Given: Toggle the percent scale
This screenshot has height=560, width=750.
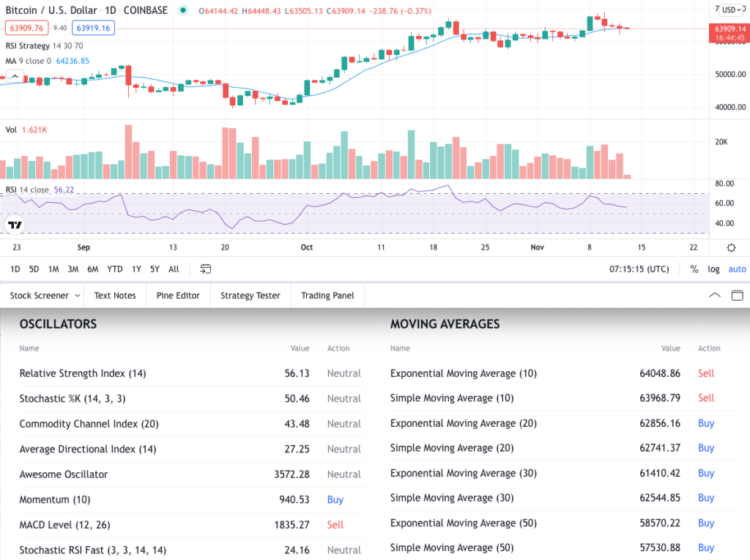Looking at the screenshot, I should click(694, 269).
